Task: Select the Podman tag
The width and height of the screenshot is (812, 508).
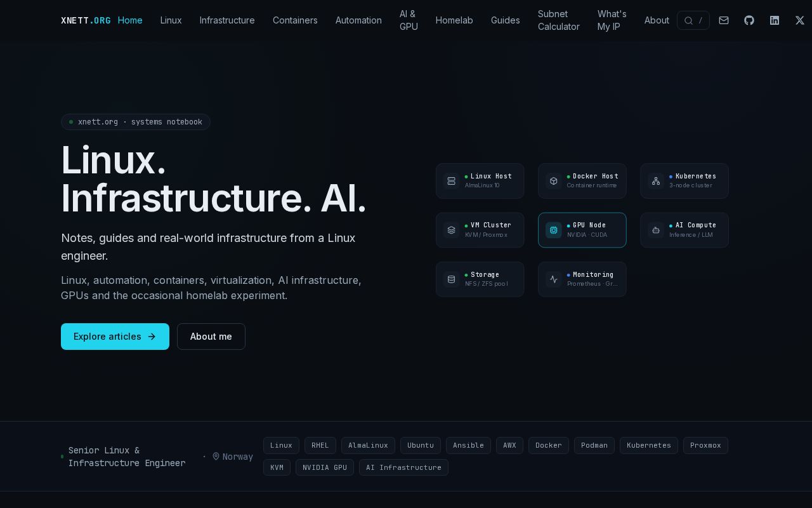Action: point(594,445)
